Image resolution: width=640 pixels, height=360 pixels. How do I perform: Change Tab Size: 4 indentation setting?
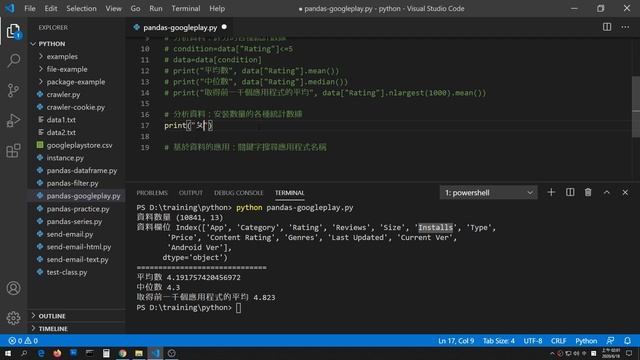tap(499, 340)
